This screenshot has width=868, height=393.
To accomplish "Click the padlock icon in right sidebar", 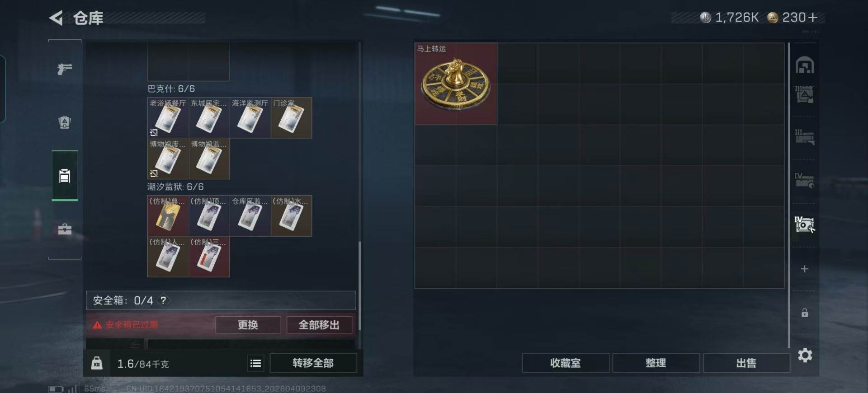I will coord(805,313).
